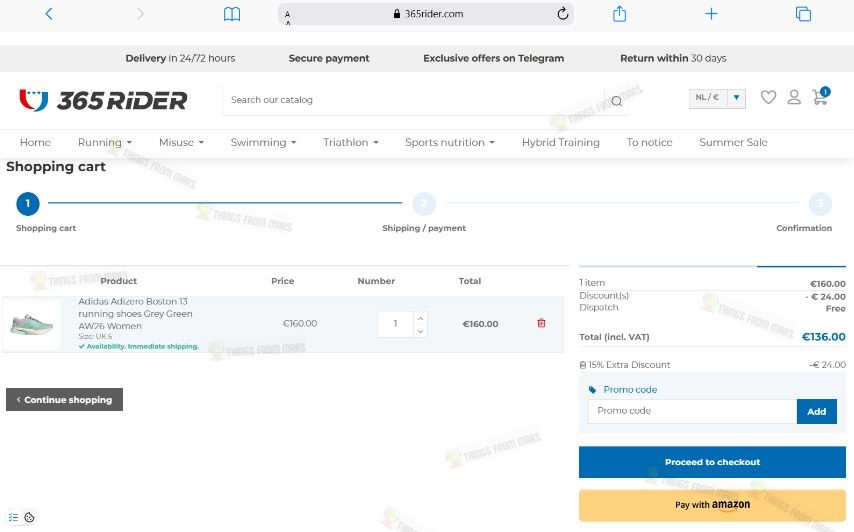Expand the Sports nutrition menu
This screenshot has height=532, width=854.
[x=449, y=142]
